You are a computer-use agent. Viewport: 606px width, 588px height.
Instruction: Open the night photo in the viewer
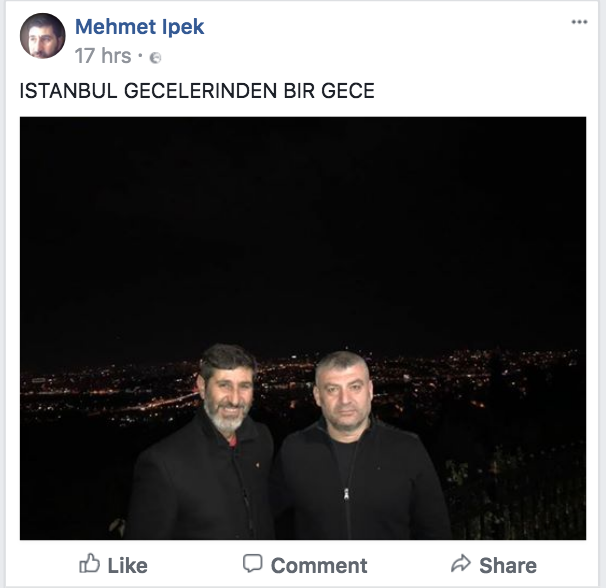(x=303, y=328)
